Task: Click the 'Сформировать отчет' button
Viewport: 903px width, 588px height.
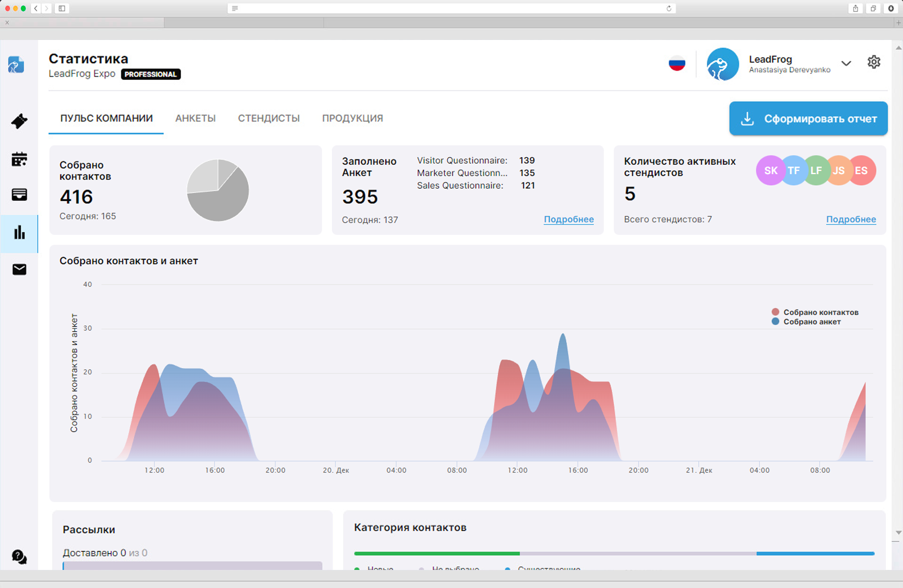Action: (808, 119)
